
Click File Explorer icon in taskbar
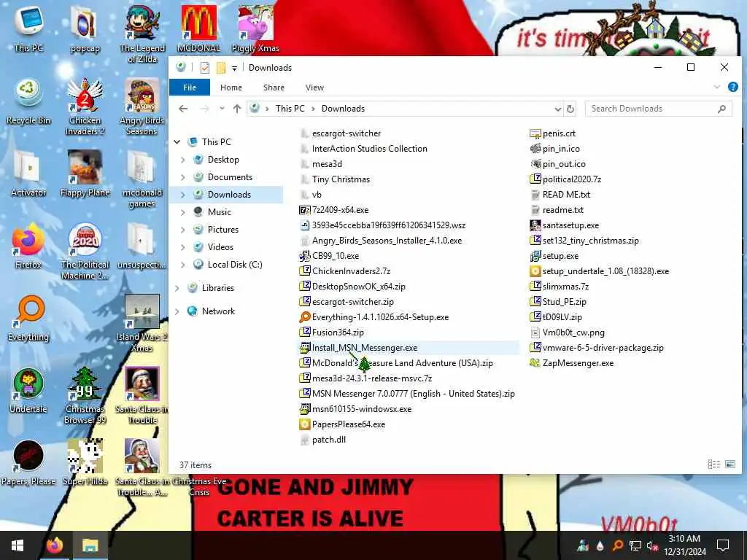[90, 545]
